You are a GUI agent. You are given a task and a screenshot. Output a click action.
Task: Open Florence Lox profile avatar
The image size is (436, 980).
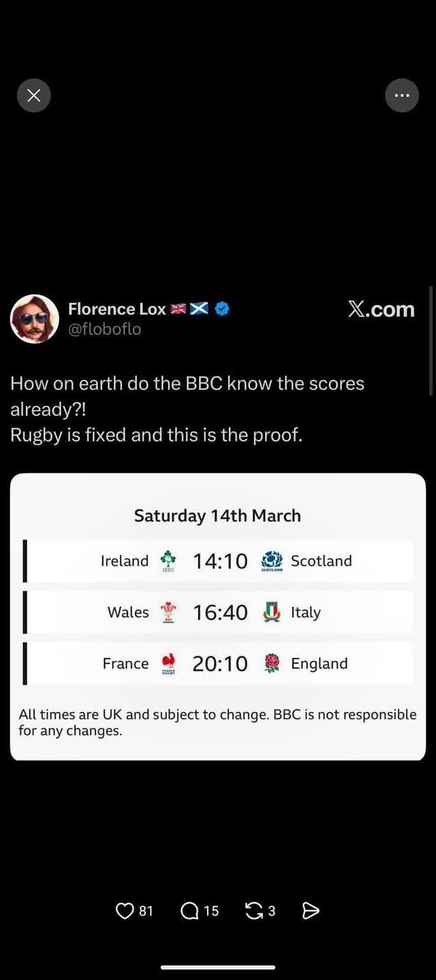click(x=35, y=318)
